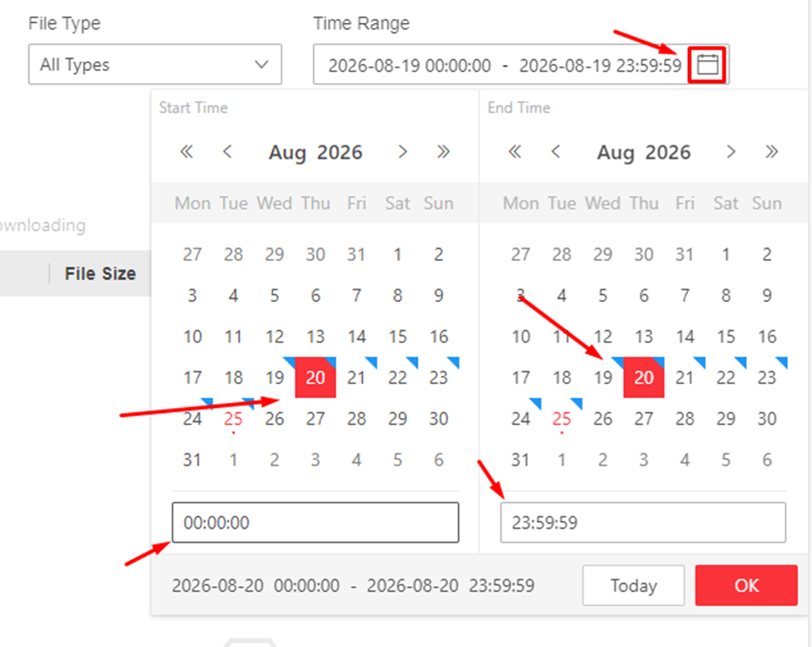Select August 20 in Start Time calendar

(315, 378)
